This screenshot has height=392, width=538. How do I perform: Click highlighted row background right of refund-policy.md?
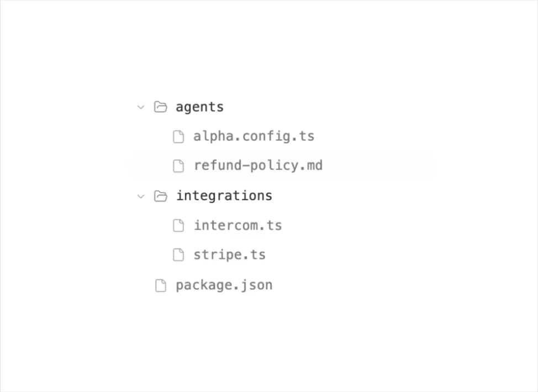pos(377,166)
